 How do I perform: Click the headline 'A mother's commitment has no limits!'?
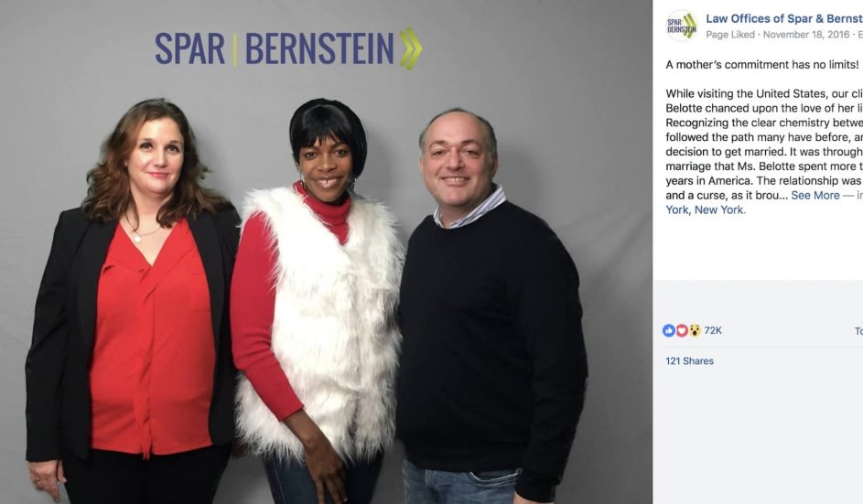(761, 64)
